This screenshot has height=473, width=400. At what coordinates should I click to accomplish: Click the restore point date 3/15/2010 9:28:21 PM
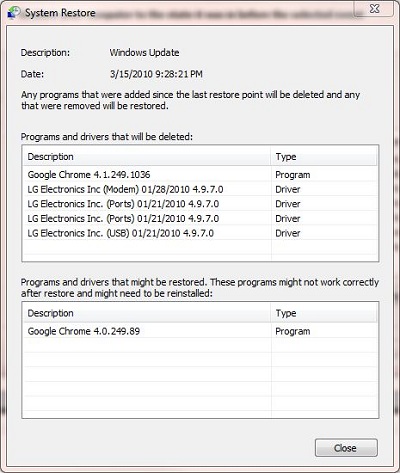(x=156, y=74)
